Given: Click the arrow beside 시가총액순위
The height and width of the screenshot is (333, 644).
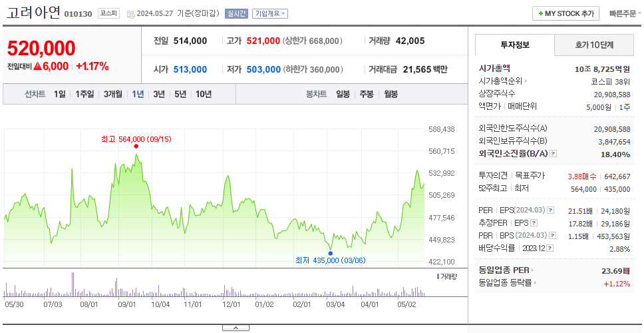Looking at the screenshot, I should (526, 81).
